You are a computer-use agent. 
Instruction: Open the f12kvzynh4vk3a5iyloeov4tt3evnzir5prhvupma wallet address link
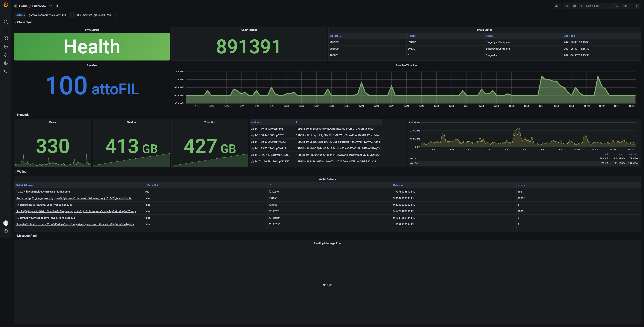pos(42,192)
